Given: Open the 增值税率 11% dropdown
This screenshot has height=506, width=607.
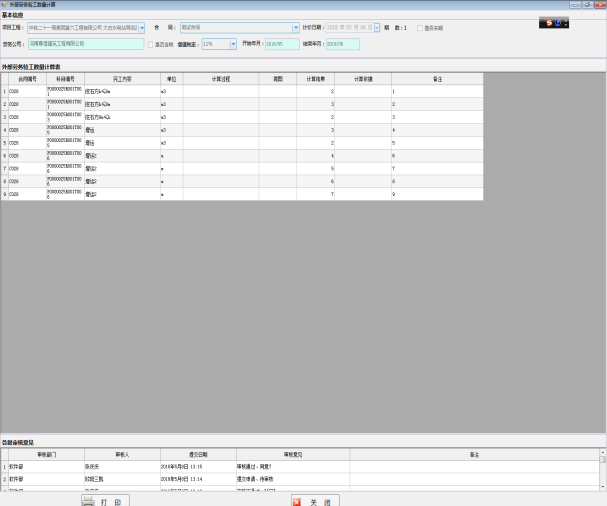Looking at the screenshot, I should 233,44.
